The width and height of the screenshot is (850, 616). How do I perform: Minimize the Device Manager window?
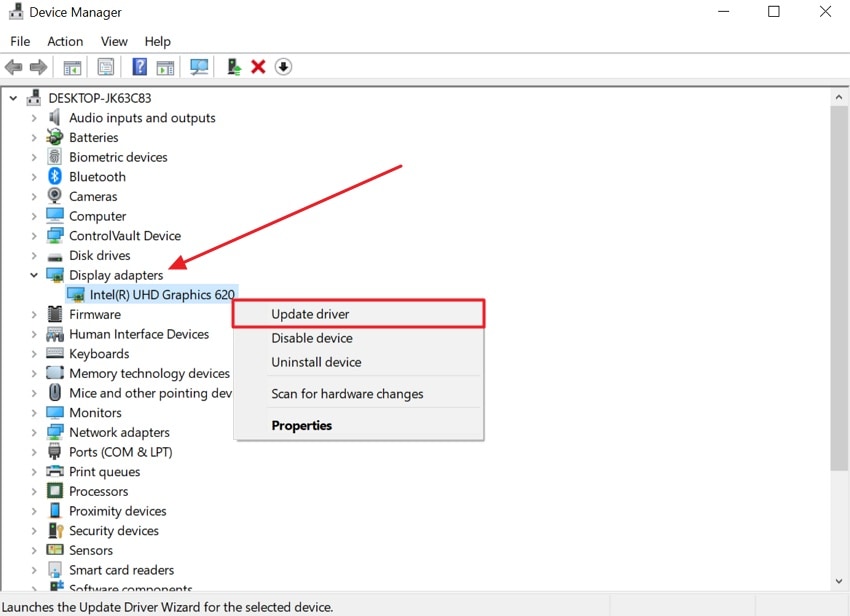[x=724, y=11]
